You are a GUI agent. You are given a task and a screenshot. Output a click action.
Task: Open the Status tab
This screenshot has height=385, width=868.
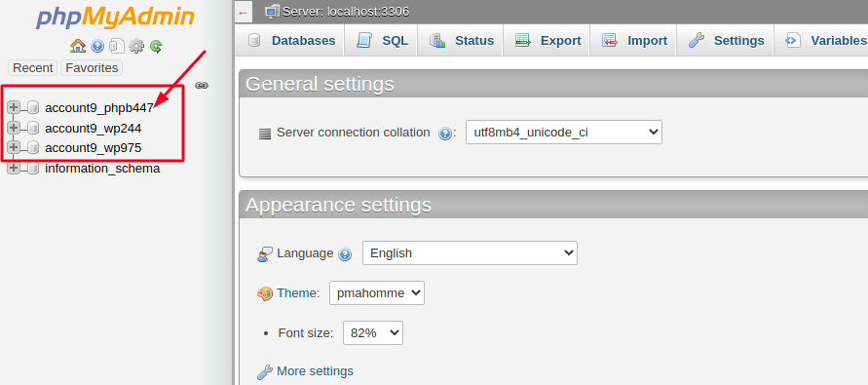(461, 40)
